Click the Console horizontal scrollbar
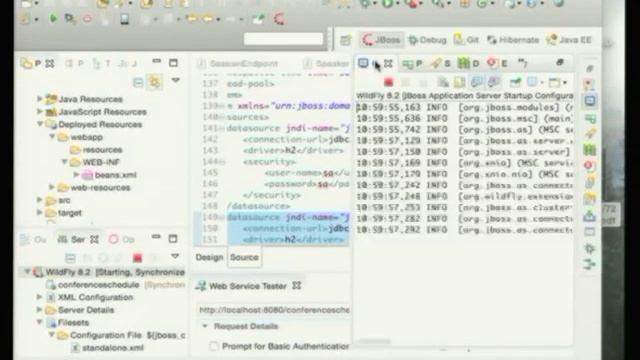 (x=374, y=341)
